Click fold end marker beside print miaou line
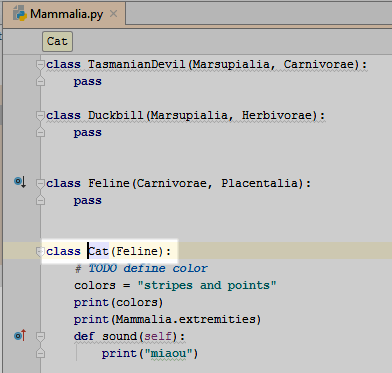 click(40, 353)
